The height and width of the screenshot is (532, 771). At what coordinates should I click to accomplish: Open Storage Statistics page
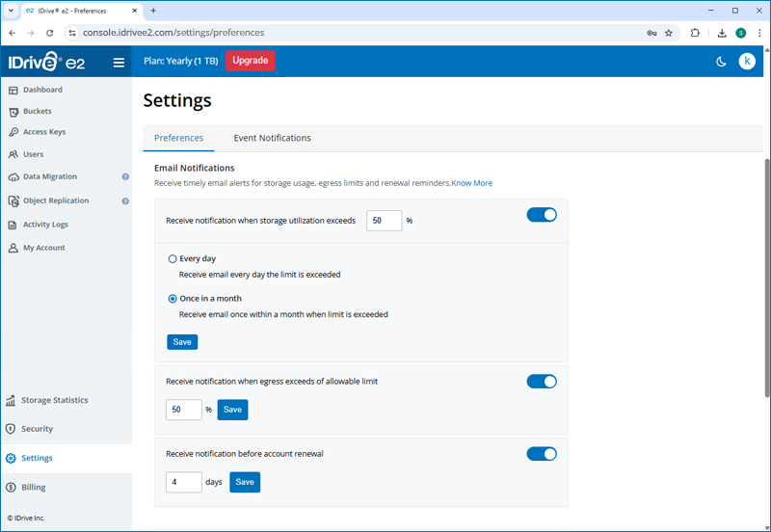click(54, 400)
